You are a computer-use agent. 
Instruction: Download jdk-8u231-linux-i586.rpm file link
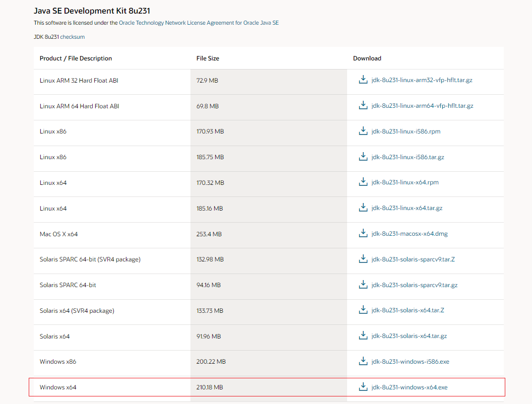coord(406,131)
